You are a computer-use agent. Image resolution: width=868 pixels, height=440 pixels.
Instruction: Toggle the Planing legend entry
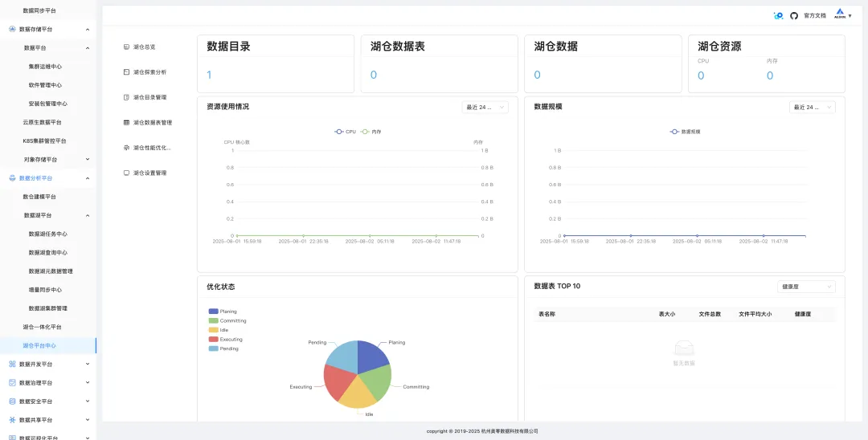pos(223,312)
